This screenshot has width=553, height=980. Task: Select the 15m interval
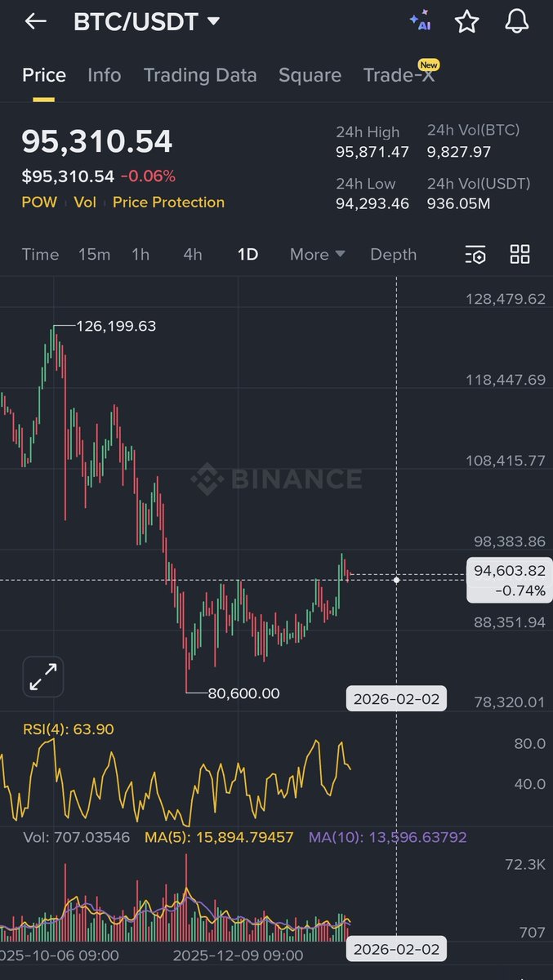(94, 255)
